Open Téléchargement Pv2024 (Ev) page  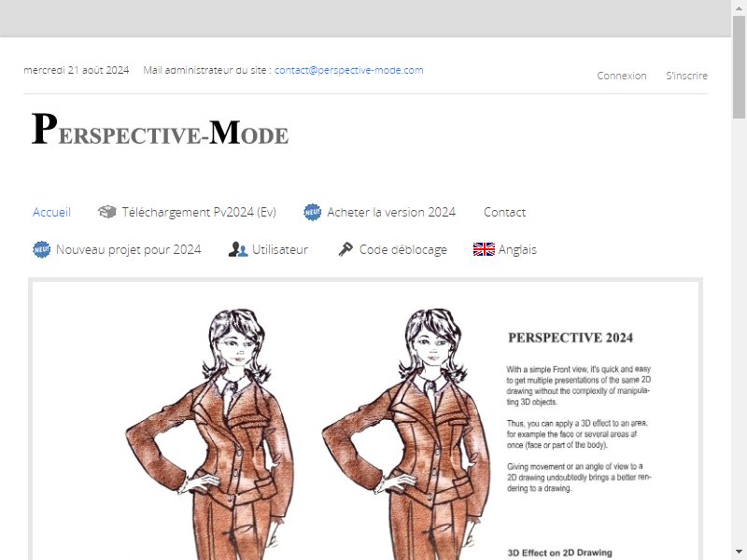tap(199, 213)
